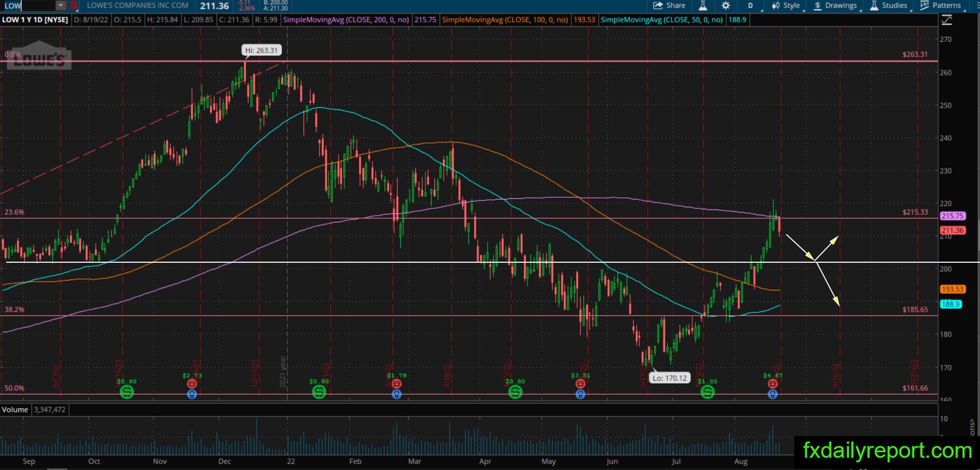Click the red 211.36 last price tag
This screenshot has width=980, height=470.
[x=952, y=230]
